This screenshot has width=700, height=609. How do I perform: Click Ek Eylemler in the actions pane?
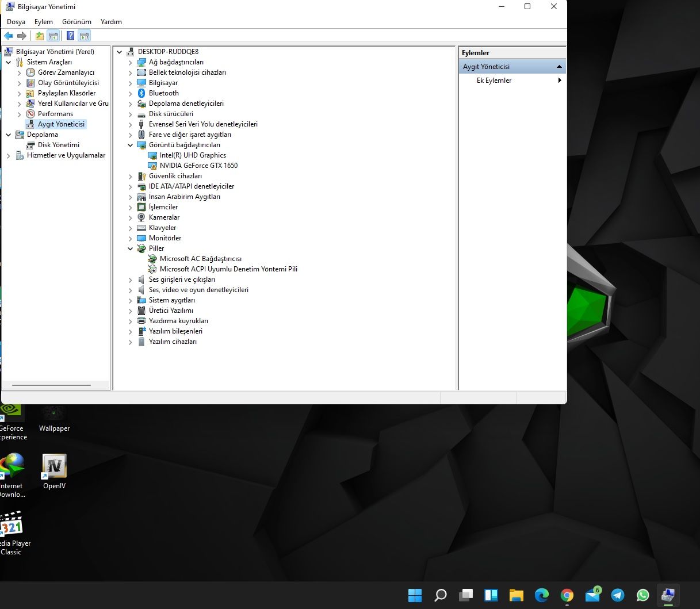[x=494, y=81]
